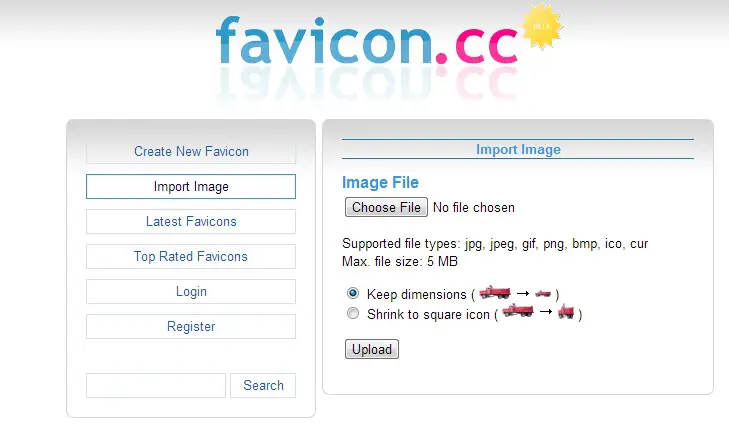The width and height of the screenshot is (729, 427).
Task: Select the Keep dimensions radio button
Action: (353, 293)
